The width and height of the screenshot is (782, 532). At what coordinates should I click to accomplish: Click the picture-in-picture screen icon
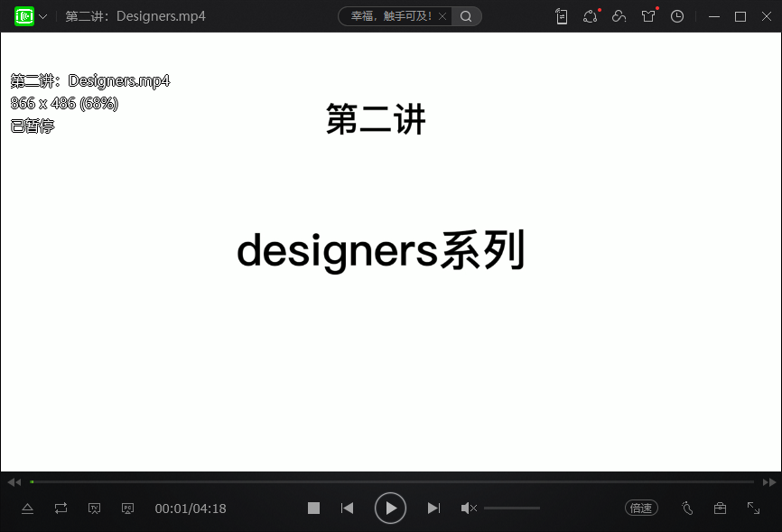tap(127, 509)
